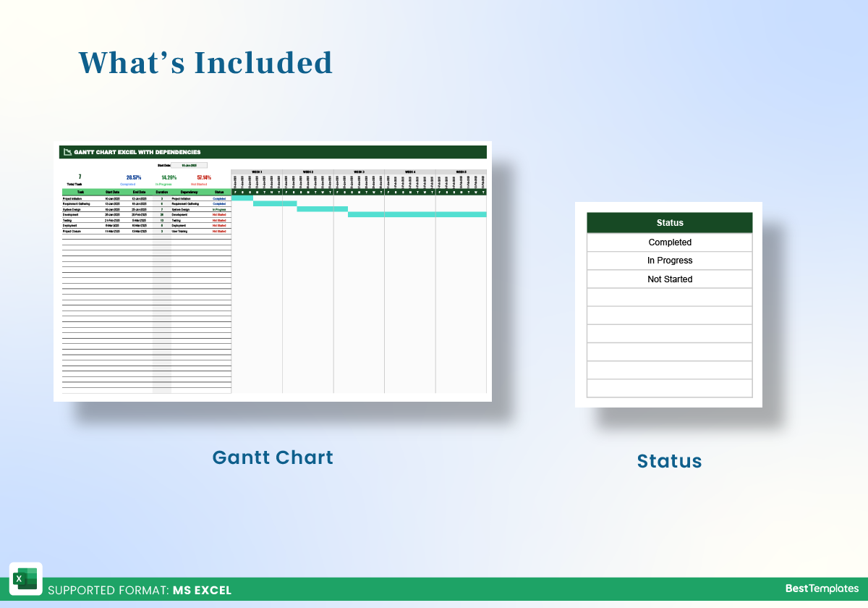Image resolution: width=868 pixels, height=608 pixels.
Task: Click the Excel application icon in the footer
Action: point(26,579)
